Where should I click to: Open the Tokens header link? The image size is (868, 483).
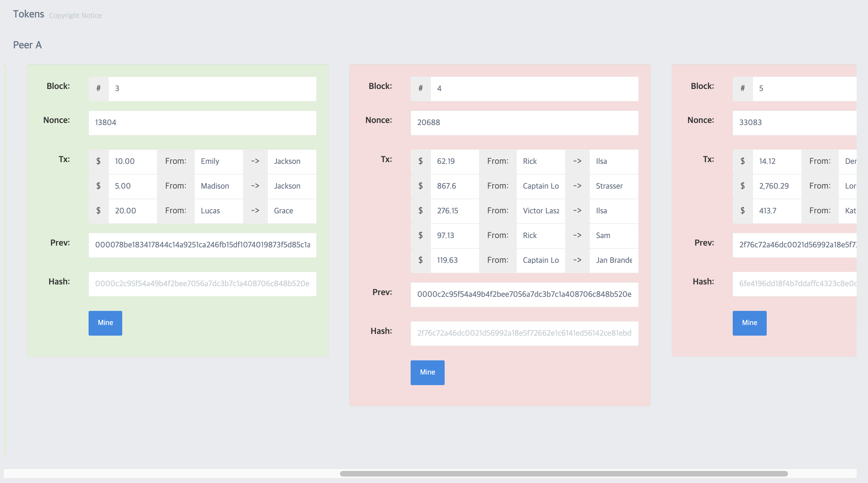(28, 14)
